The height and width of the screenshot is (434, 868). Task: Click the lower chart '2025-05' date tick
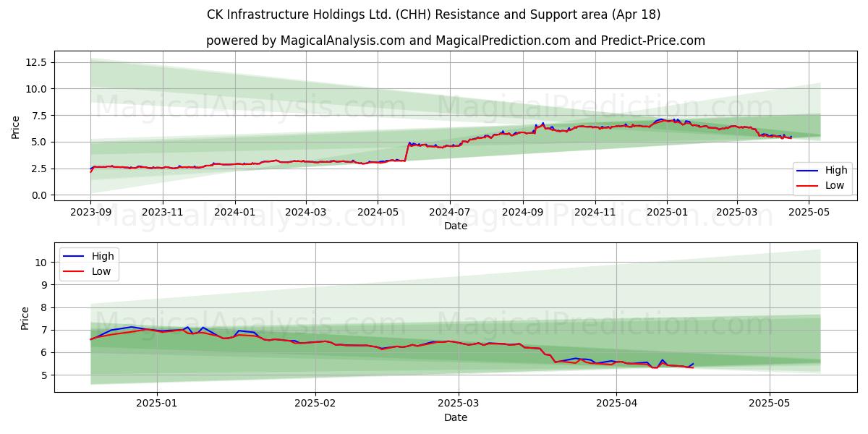[770, 404]
